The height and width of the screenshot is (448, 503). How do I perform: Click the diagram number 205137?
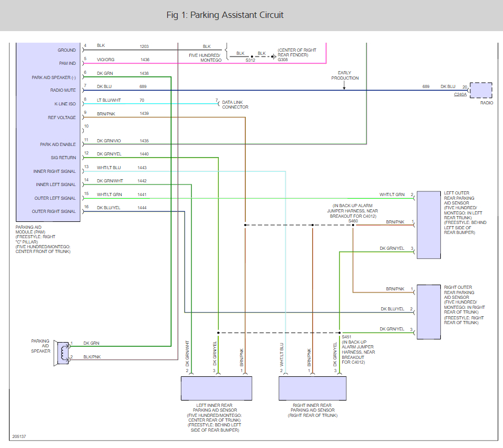pos(19,437)
